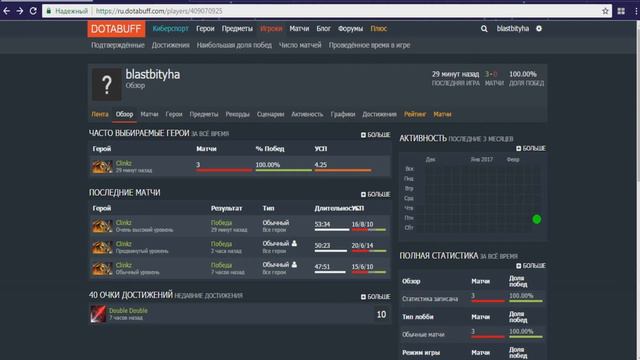Screen dimensions: 640x360
Task: Open Достижения sub-navigation link
Action: pos(171,45)
